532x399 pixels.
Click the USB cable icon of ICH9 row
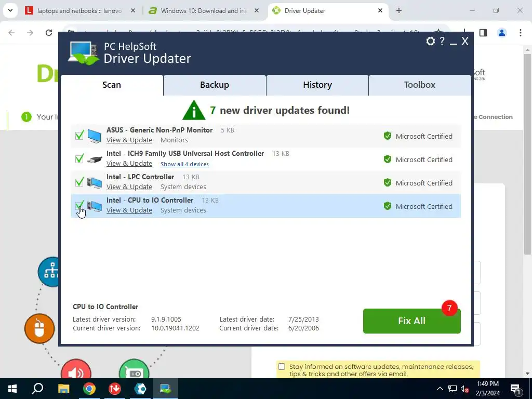(95, 159)
